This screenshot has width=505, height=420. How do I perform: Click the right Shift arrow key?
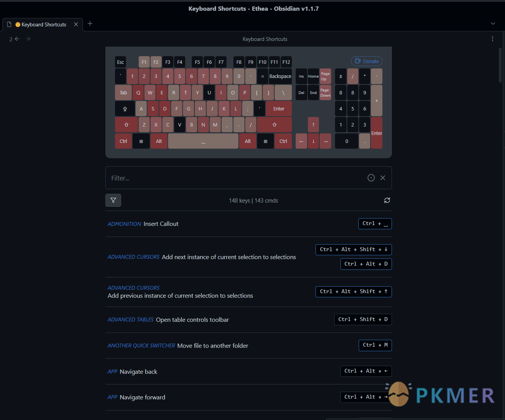click(274, 125)
